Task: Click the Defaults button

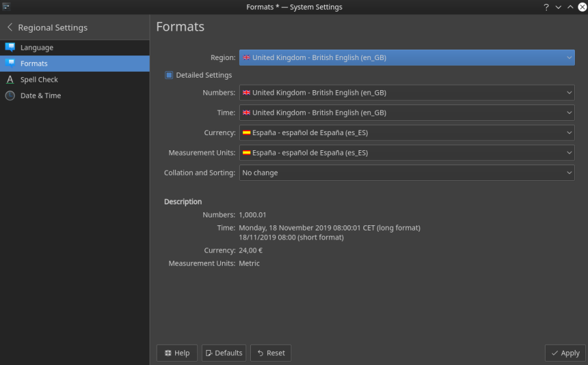Action: point(223,353)
